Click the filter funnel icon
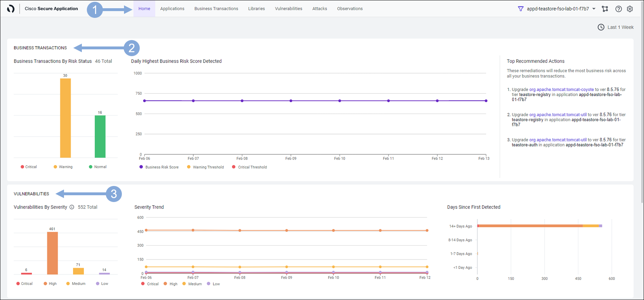The height and width of the screenshot is (300, 644). [521, 9]
